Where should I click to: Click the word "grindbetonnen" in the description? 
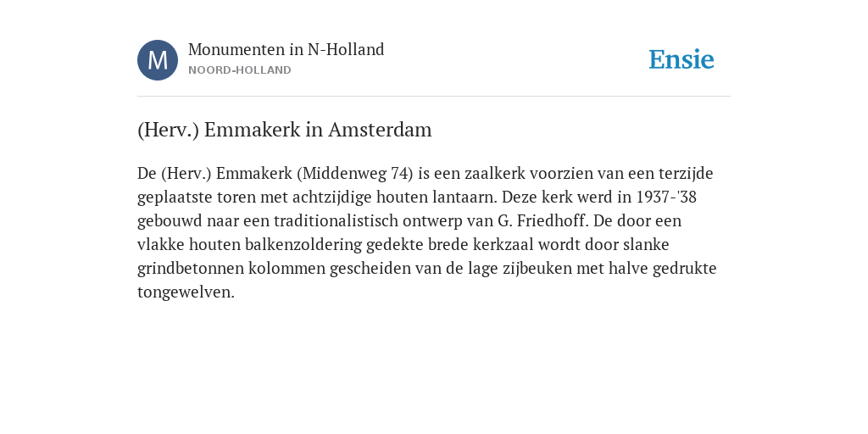191,269
